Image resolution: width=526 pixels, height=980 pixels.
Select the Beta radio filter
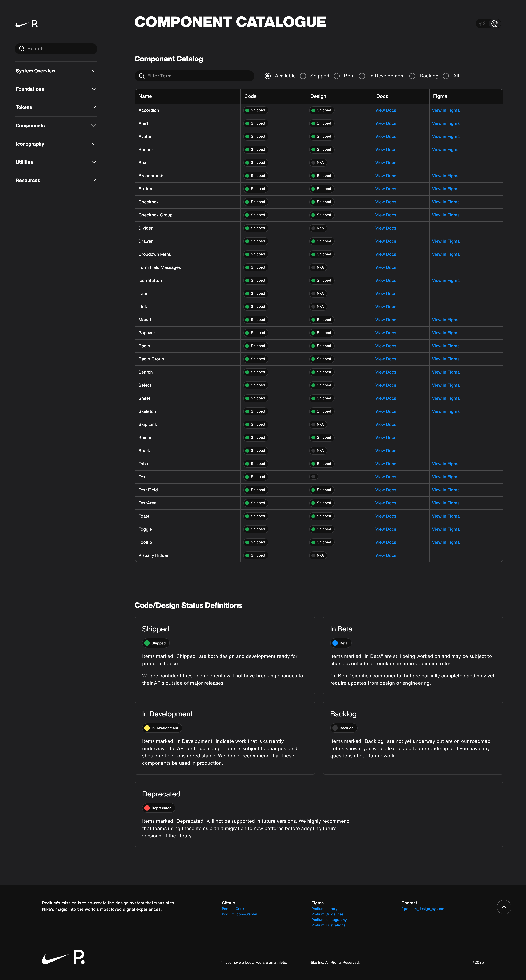click(x=337, y=76)
